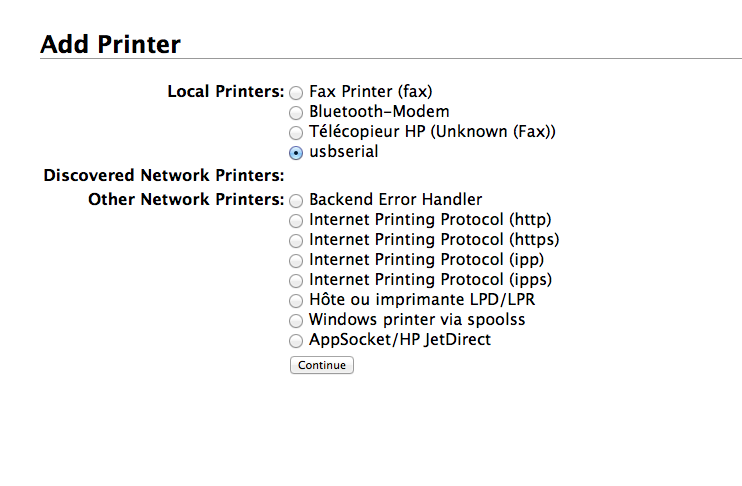This screenshot has width=742, height=486.
Task: Click the selected usbserial radio button
Action: point(296,153)
